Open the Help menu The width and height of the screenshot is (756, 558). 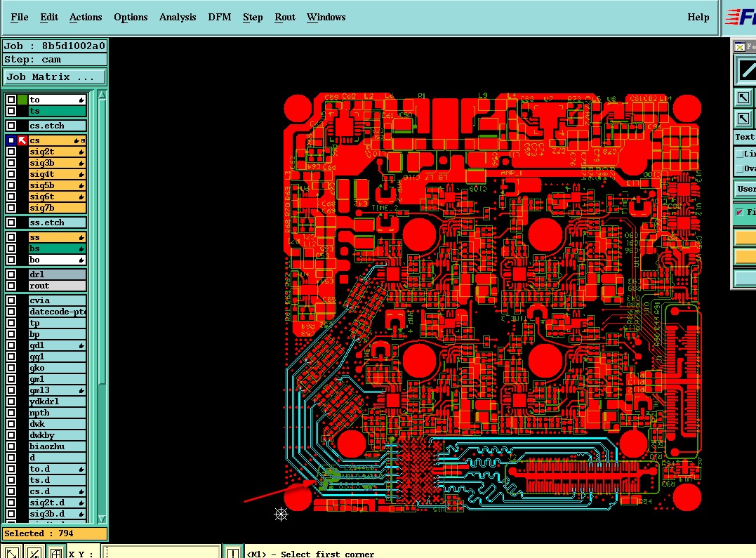coord(698,18)
